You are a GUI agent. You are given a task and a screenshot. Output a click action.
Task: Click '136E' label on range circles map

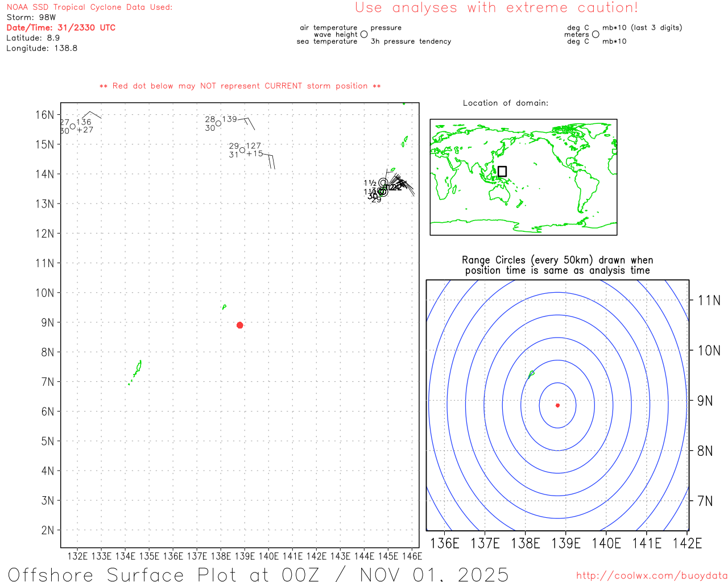445,543
